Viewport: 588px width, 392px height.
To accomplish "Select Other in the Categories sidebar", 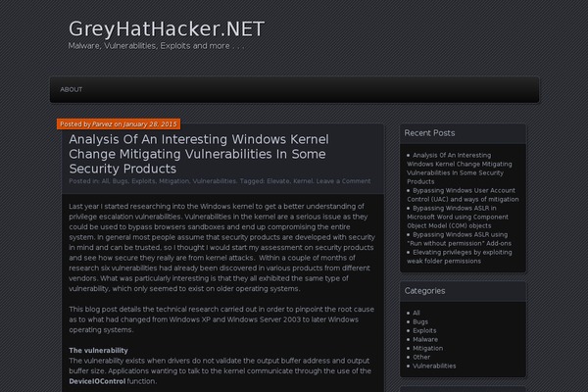I will (x=421, y=357).
